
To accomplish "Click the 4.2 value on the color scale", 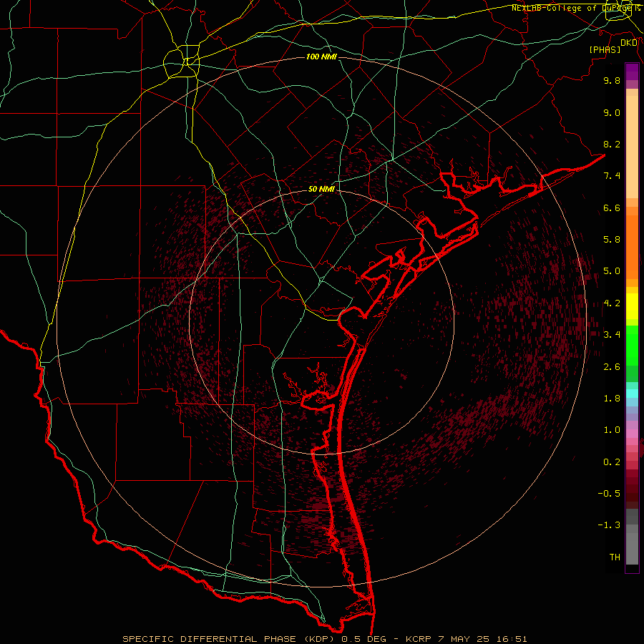I will [x=612, y=303].
